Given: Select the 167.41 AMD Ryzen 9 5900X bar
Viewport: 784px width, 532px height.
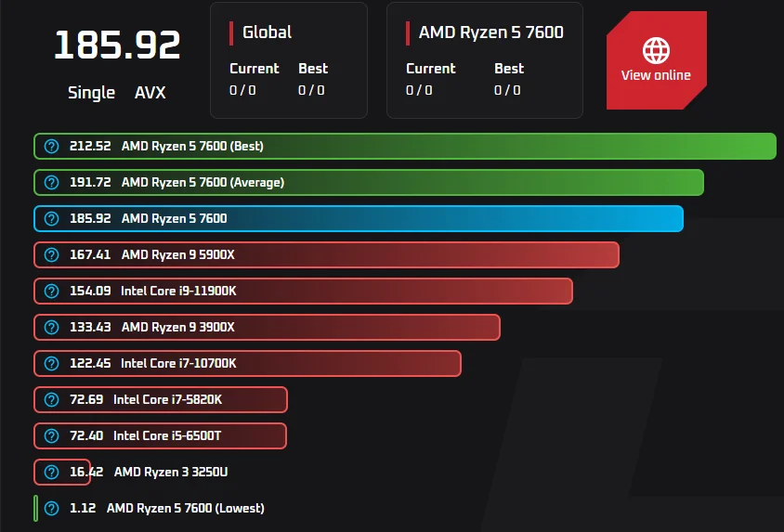Looking at the screenshot, I should 326,254.
